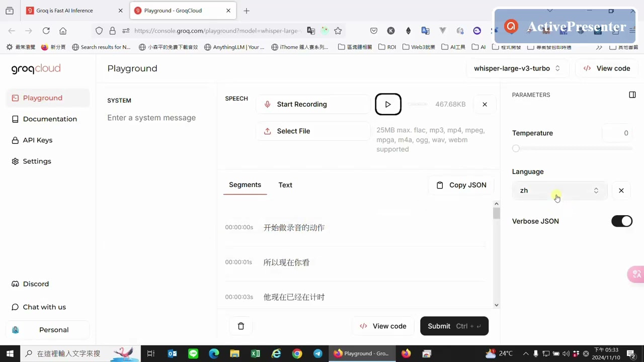Switch to the Text tab

pos(285,185)
